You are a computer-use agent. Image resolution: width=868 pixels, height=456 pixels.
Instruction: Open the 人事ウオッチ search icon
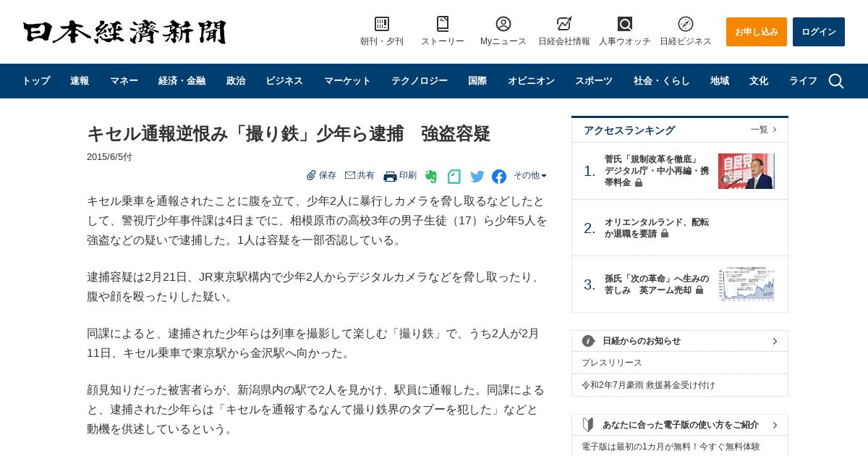point(625,24)
